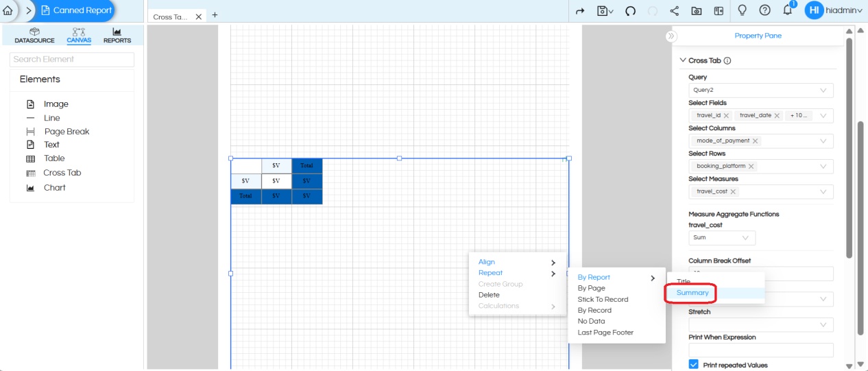Click the Total row label cell

(x=245, y=196)
